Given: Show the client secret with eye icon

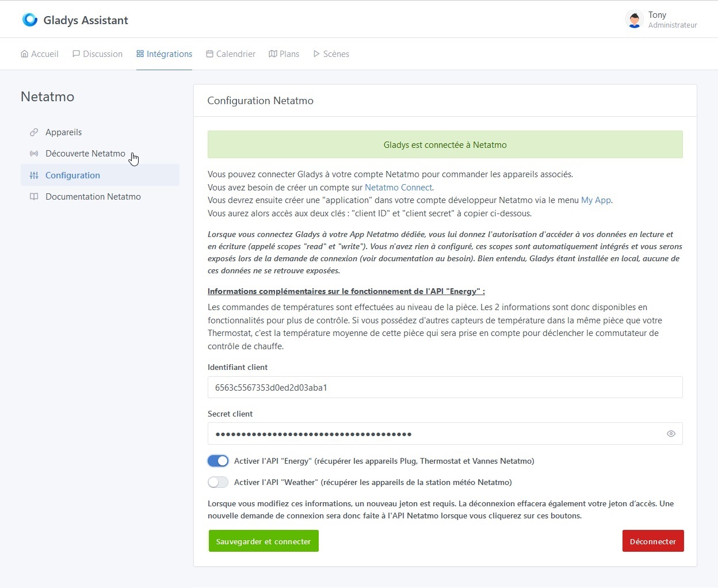Looking at the screenshot, I should 671,434.
